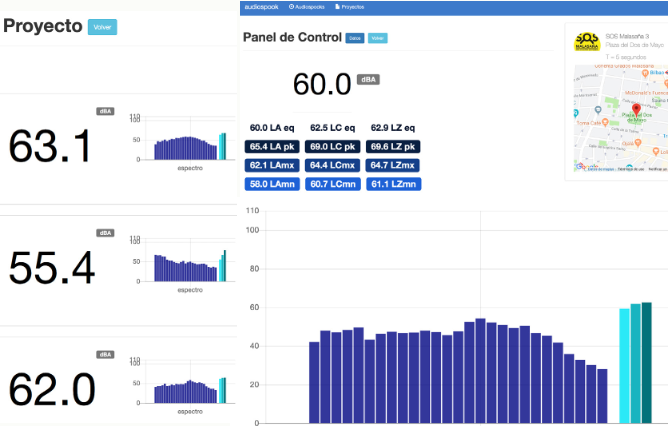The width and height of the screenshot is (668, 426).
Task: Click the Plaza del Dos de Mayo address text
Action: click(x=635, y=45)
